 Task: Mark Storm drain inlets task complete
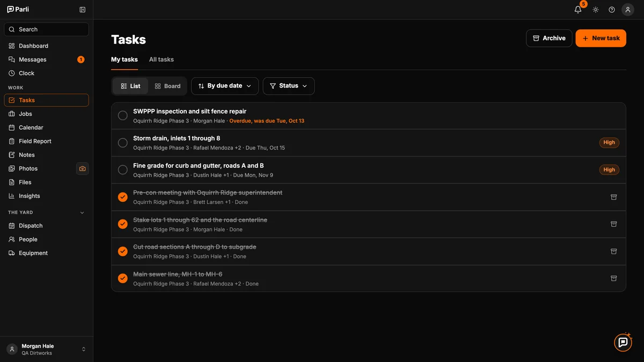tap(123, 143)
